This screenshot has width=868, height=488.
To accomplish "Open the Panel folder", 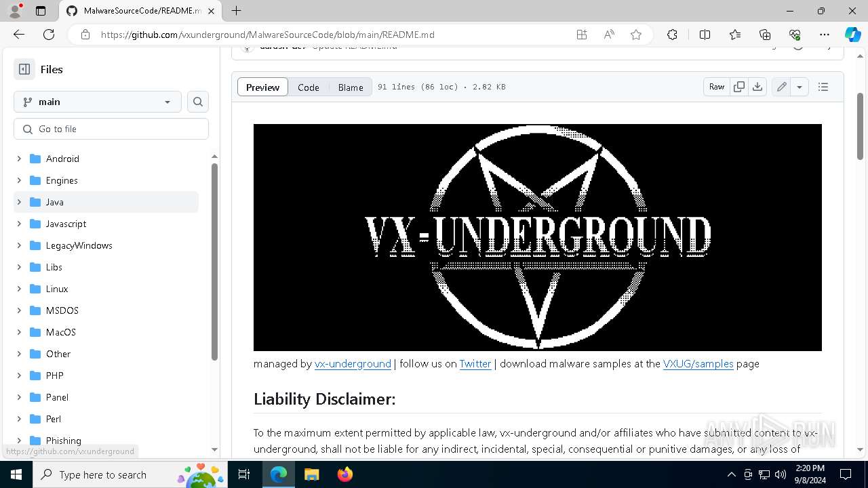I will coord(57,397).
